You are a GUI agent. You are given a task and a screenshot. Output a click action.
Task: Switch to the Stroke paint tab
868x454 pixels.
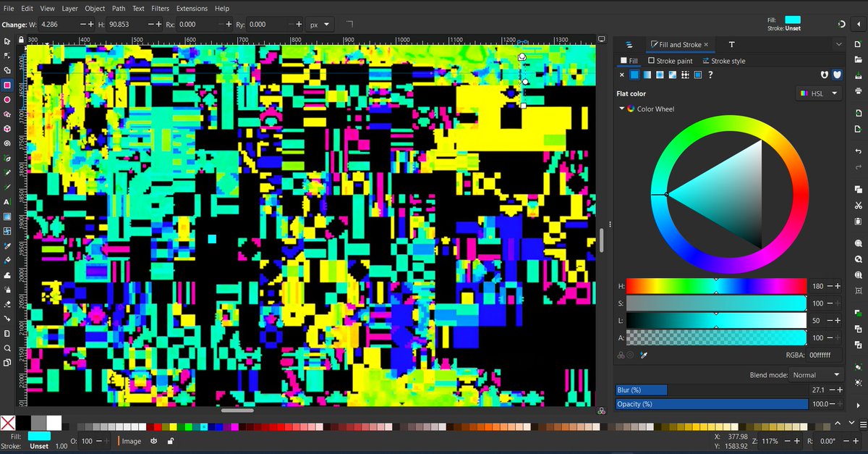point(671,61)
